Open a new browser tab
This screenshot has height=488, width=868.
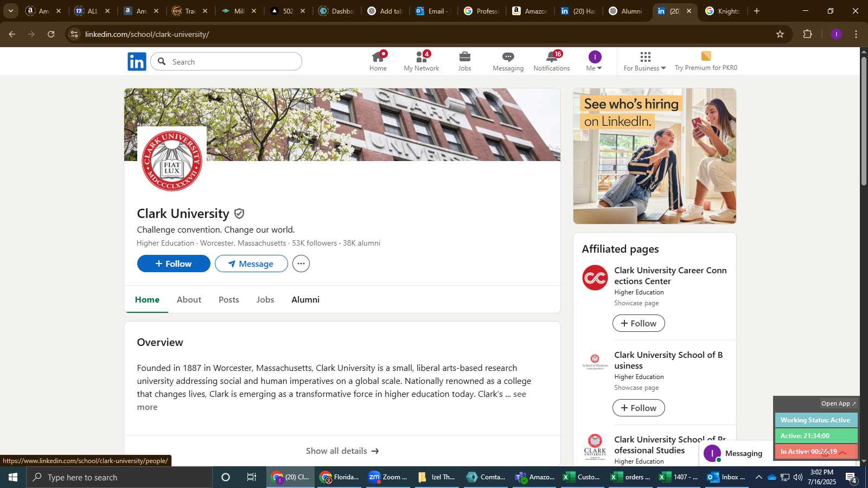click(757, 11)
